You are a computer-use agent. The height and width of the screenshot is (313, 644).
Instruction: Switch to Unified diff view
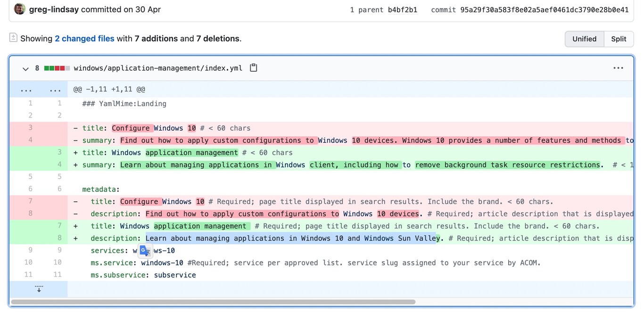tap(584, 39)
